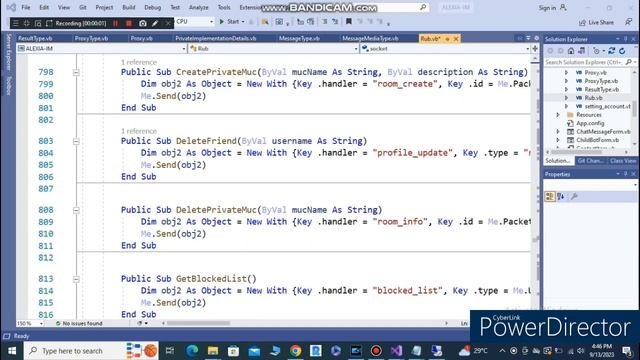This screenshot has height=360, width=640.
Task: Collapse the GetBlockedList sub outline
Action: tap(76, 279)
